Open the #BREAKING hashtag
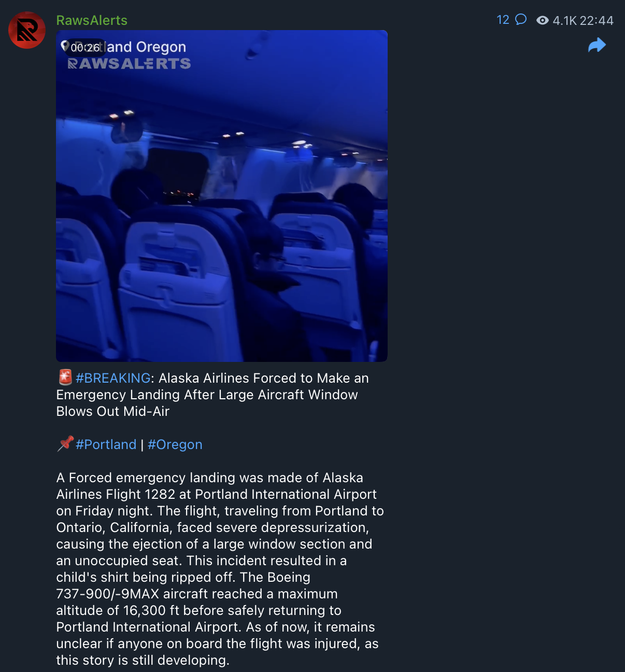625x672 pixels. pos(113,378)
